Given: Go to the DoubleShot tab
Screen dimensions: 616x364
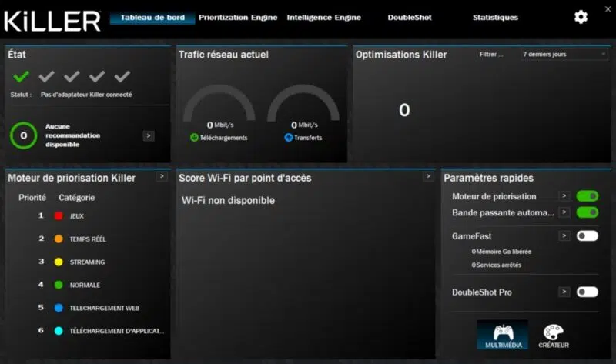Looking at the screenshot, I should 410,18.
